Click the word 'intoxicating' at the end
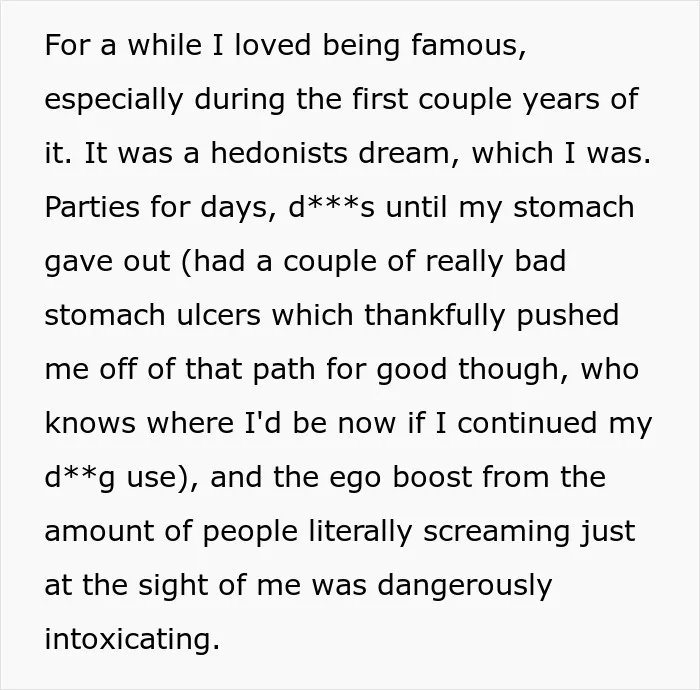Image resolution: width=700 pixels, height=690 pixels. coord(132,640)
